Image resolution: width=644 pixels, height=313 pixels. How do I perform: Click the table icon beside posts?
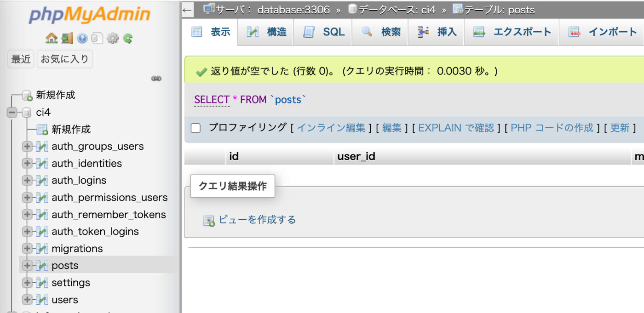42,266
